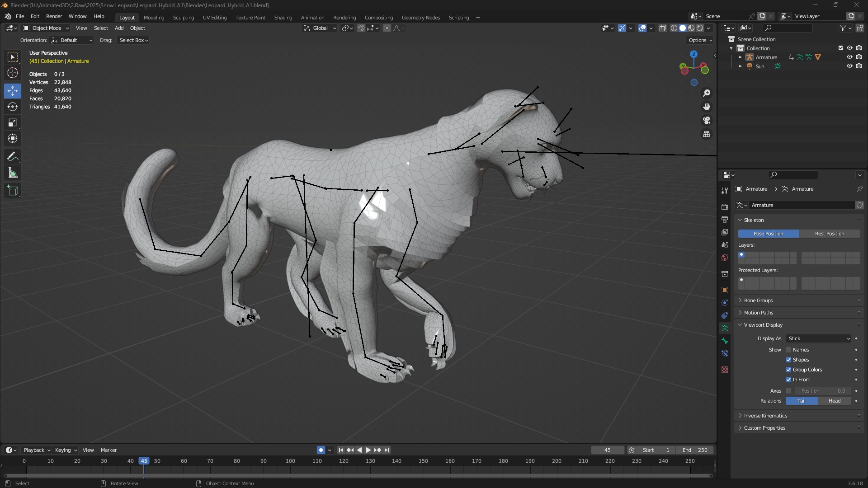Set Relations to Head

click(834, 401)
